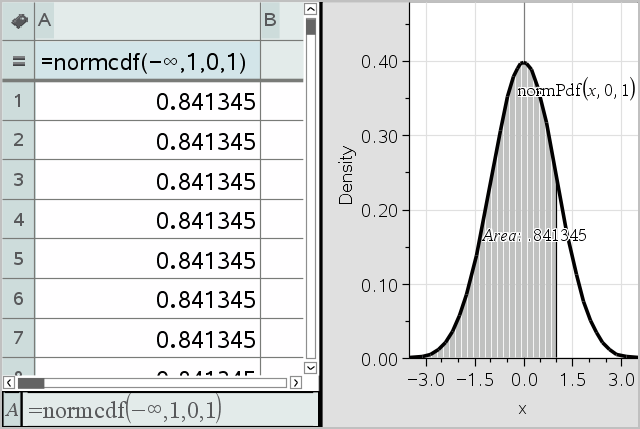Screen dimensions: 640x429
Task: Select the column A header
Action: tap(147, 19)
